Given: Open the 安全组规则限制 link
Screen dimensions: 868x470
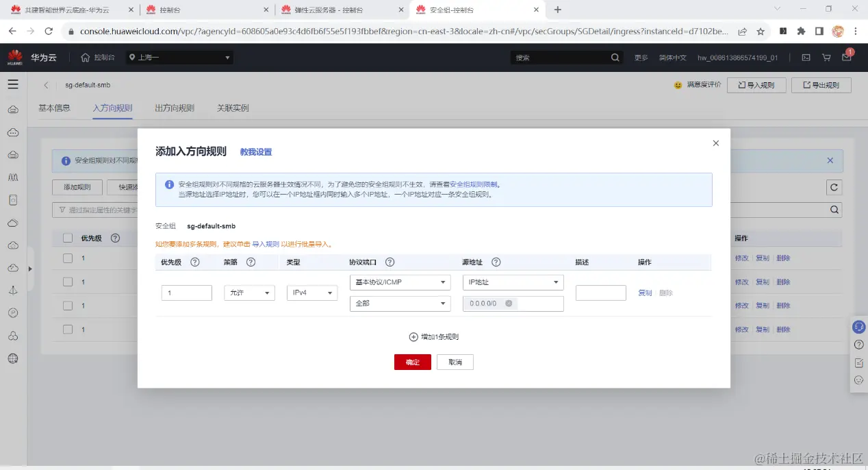Looking at the screenshot, I should 474,184.
